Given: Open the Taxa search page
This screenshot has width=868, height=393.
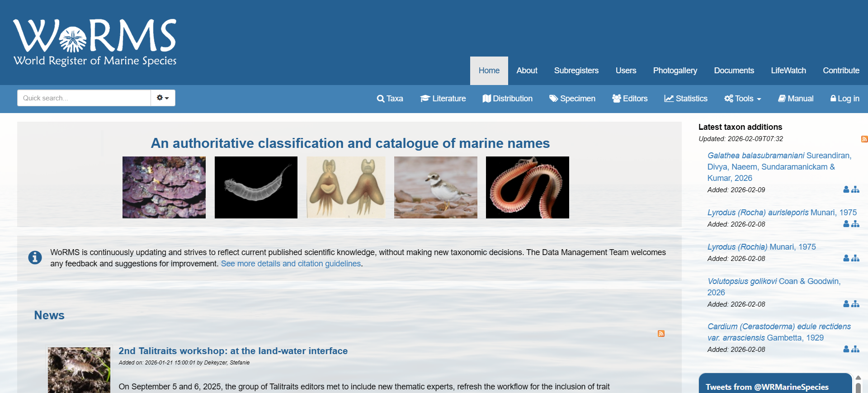Looking at the screenshot, I should coord(390,99).
